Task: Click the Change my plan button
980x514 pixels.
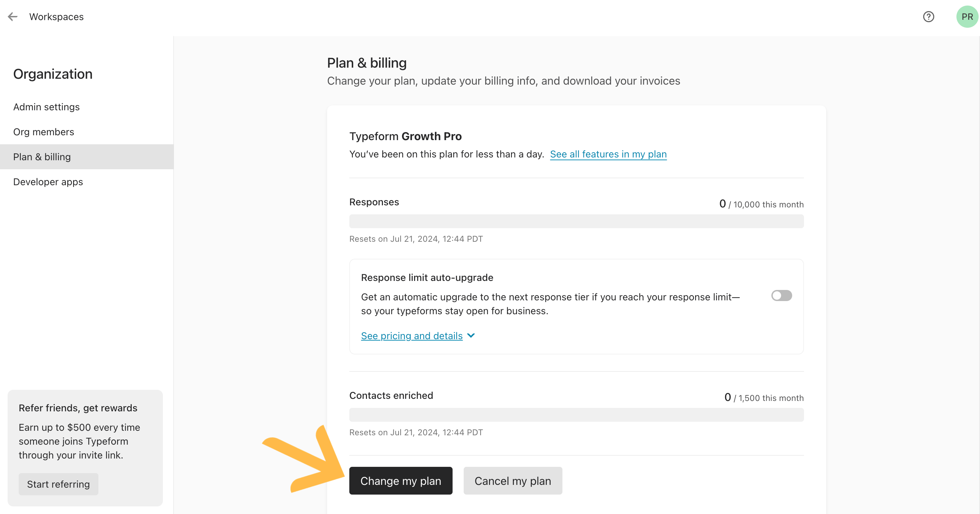Action: click(401, 480)
